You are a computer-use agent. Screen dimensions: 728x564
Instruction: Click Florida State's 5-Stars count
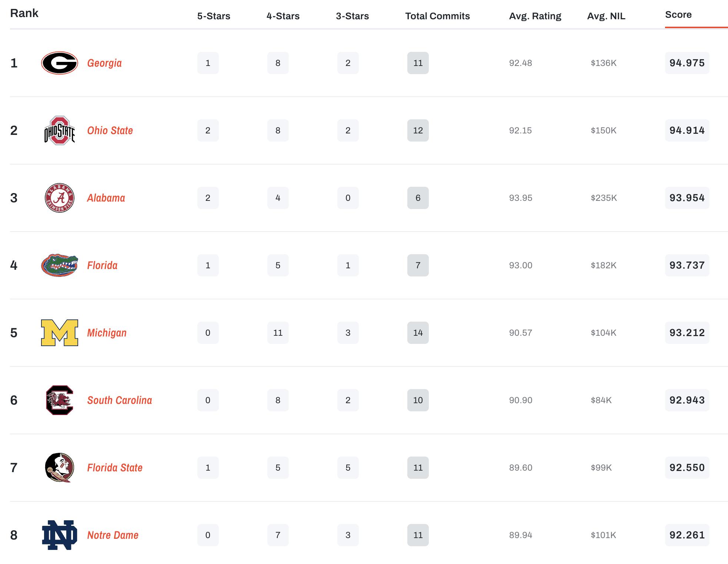coord(208,468)
